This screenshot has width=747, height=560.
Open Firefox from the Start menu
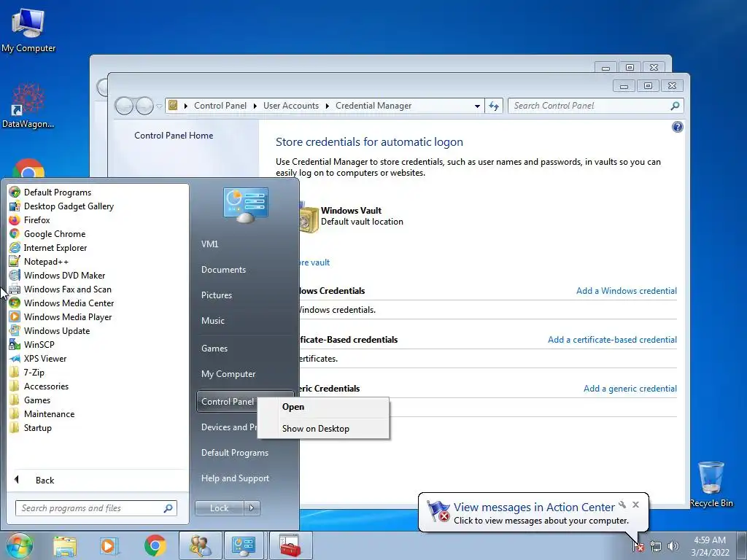pyautogui.click(x=36, y=220)
